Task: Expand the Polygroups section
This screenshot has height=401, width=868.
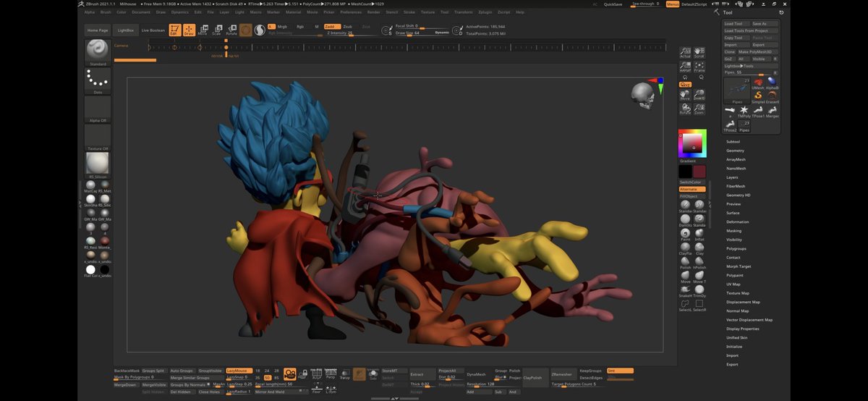Action: (x=736, y=248)
